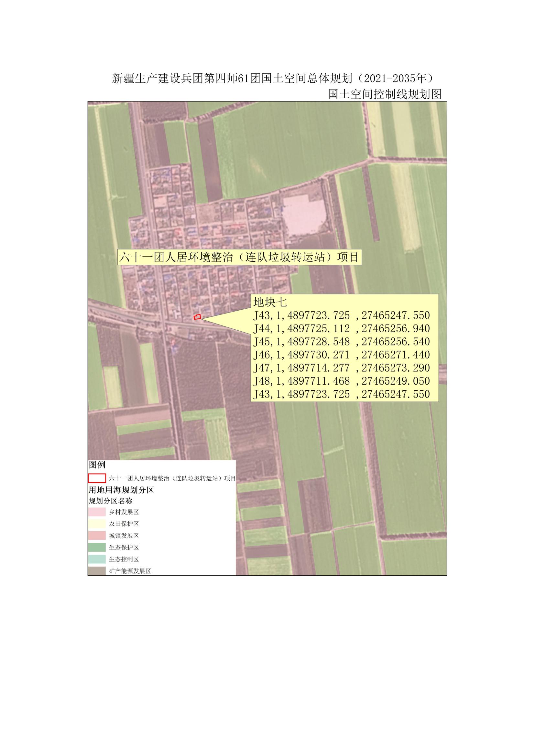
Task: Click the J47 coordinate row
Action: click(x=341, y=368)
